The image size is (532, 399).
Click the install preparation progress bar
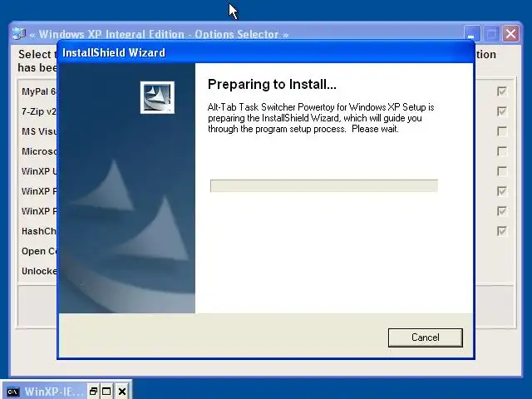(x=324, y=185)
